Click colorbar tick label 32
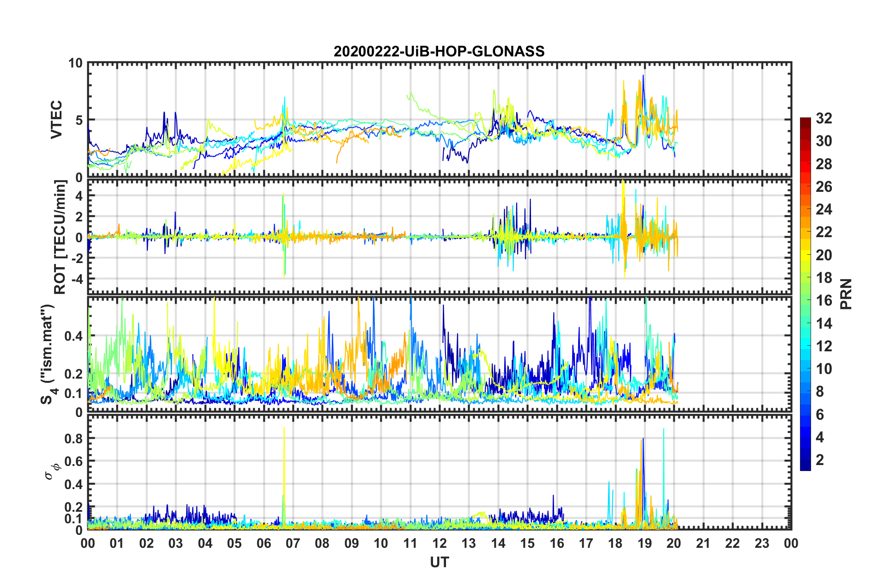879x588 pixels. coord(824,118)
